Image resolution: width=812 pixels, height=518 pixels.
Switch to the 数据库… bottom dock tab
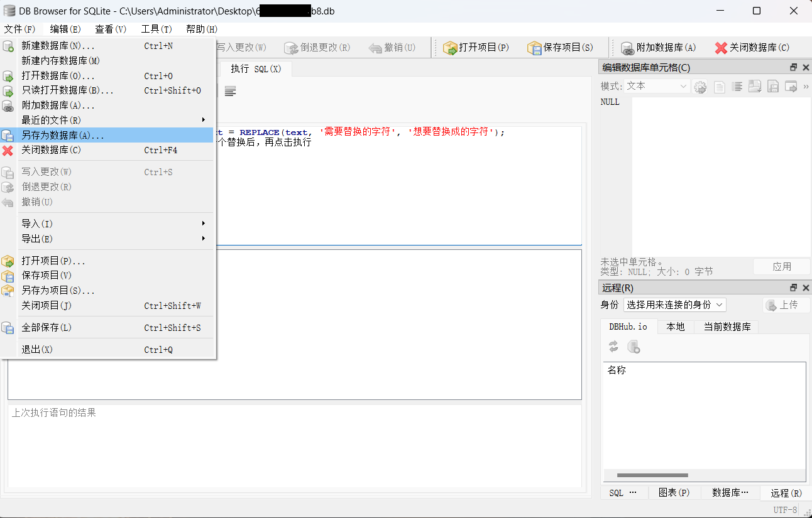pyautogui.click(x=730, y=493)
